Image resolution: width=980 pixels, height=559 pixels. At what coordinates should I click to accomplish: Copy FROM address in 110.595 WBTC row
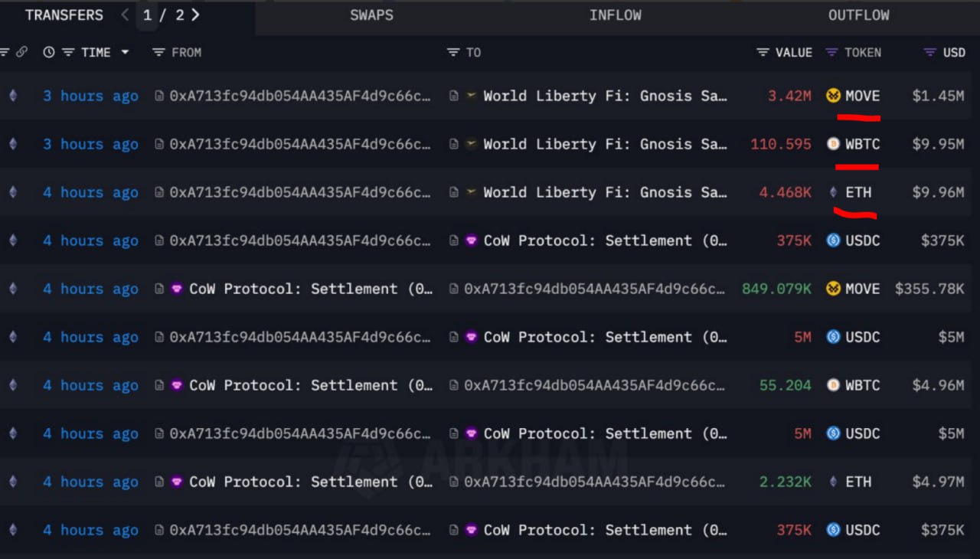[159, 144]
